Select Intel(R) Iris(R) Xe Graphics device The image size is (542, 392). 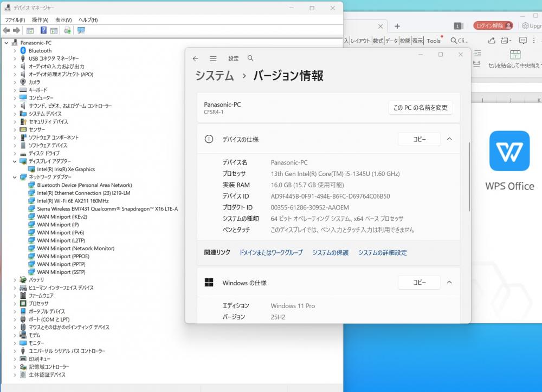(x=66, y=169)
